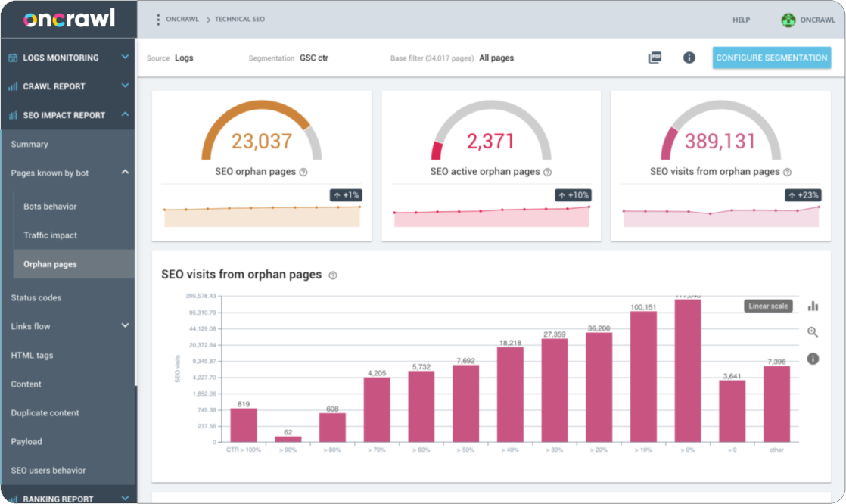Click the chart zoom magnifier icon

click(x=813, y=332)
